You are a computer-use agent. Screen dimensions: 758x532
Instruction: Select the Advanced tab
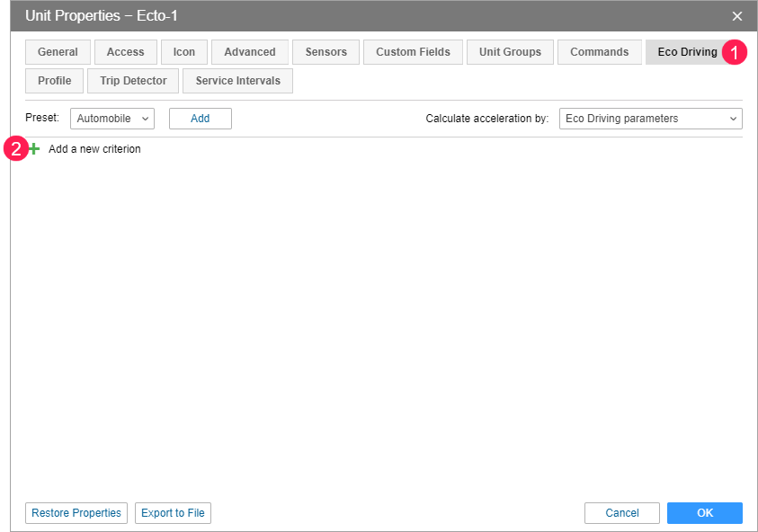(x=250, y=52)
